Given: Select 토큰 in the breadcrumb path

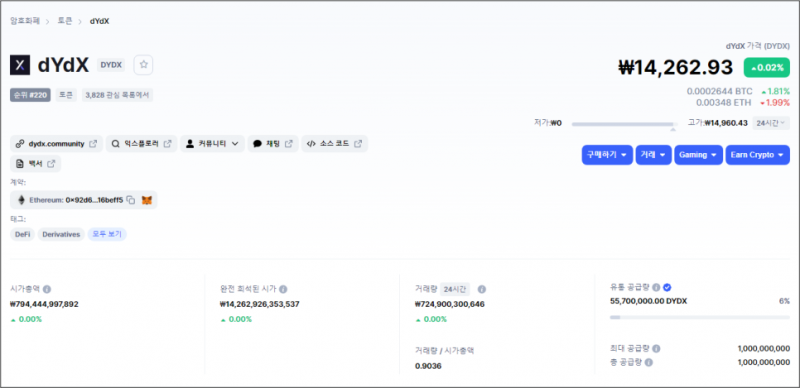Looking at the screenshot, I should [65, 21].
